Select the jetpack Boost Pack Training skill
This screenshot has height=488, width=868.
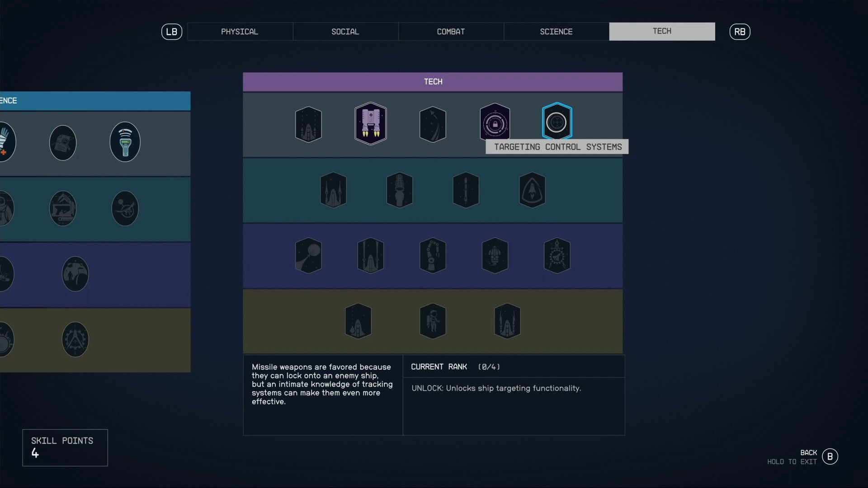tap(370, 123)
